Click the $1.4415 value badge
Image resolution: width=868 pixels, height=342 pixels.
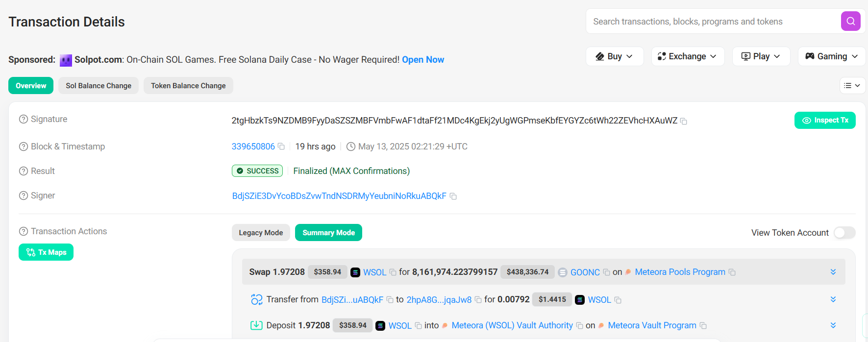coord(552,299)
